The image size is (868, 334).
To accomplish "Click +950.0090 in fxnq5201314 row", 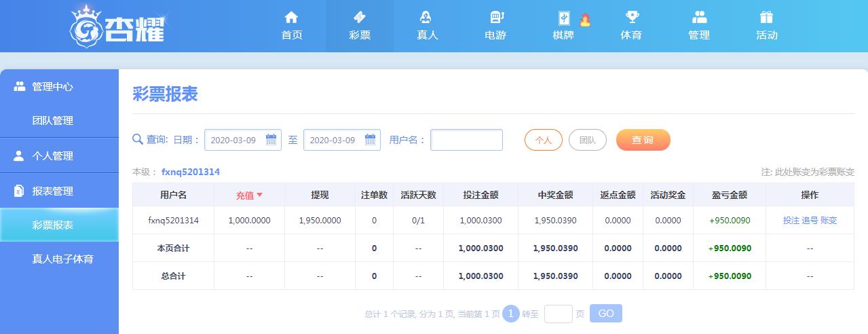I will [730, 220].
